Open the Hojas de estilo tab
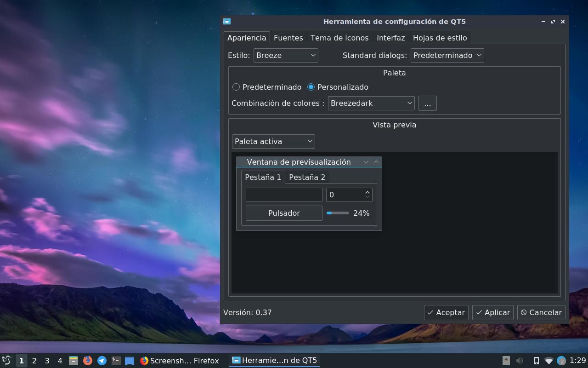Viewport: 588px width, 368px height. (x=440, y=38)
